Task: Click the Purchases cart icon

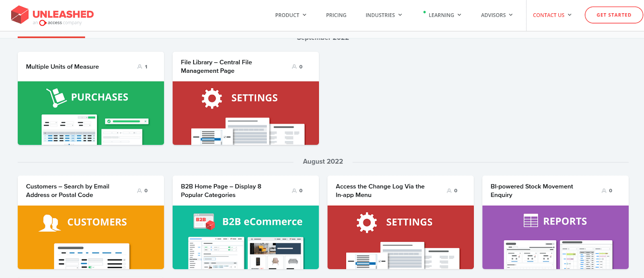Action: coord(56,98)
